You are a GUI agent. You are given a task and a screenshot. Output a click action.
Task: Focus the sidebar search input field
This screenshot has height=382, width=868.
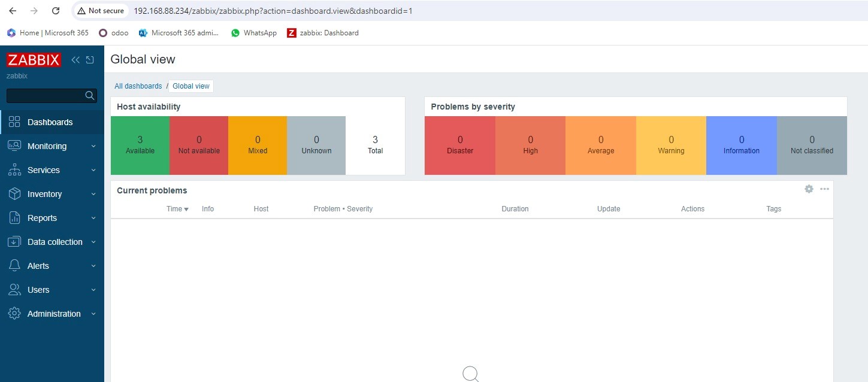click(45, 96)
